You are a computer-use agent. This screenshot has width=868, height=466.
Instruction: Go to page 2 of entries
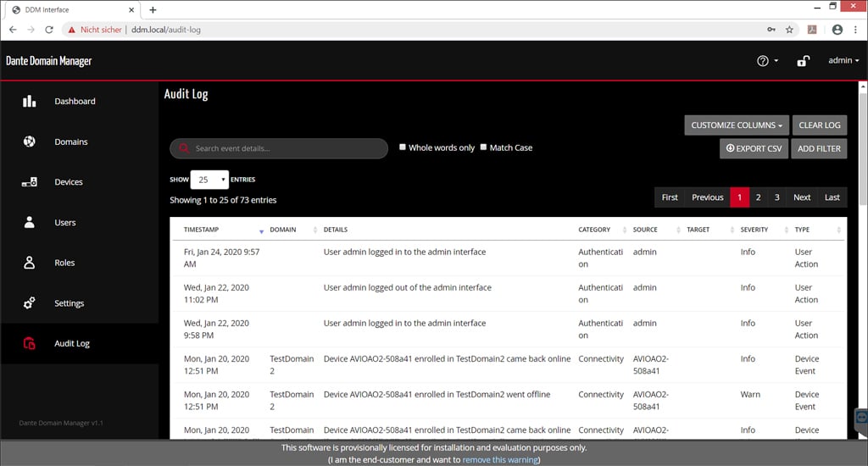tap(759, 197)
